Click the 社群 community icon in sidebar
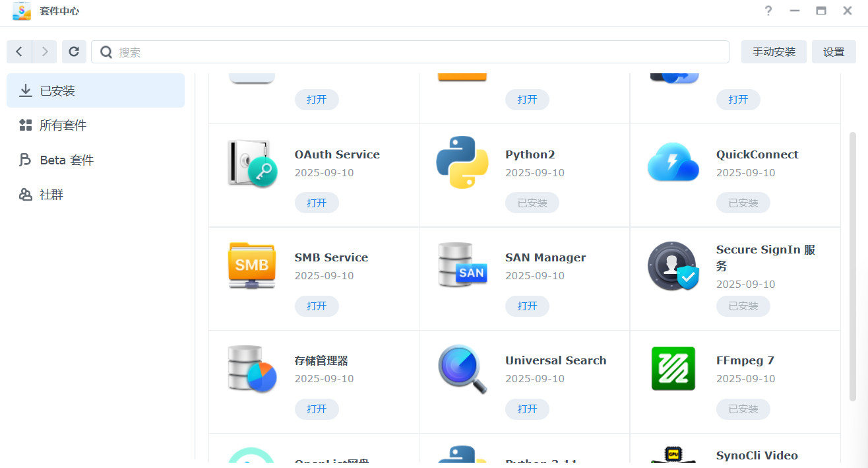 [x=26, y=195]
